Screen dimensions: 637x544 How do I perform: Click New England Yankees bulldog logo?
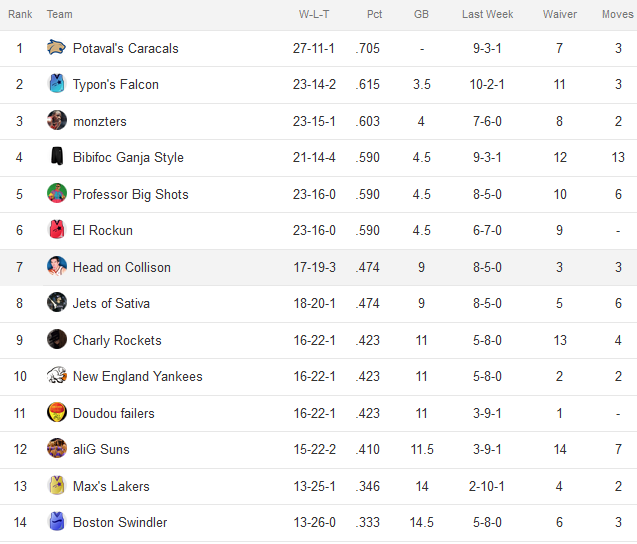coord(57,375)
